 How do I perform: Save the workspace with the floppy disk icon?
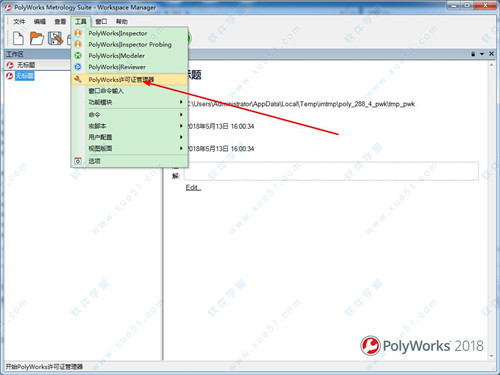[55, 38]
